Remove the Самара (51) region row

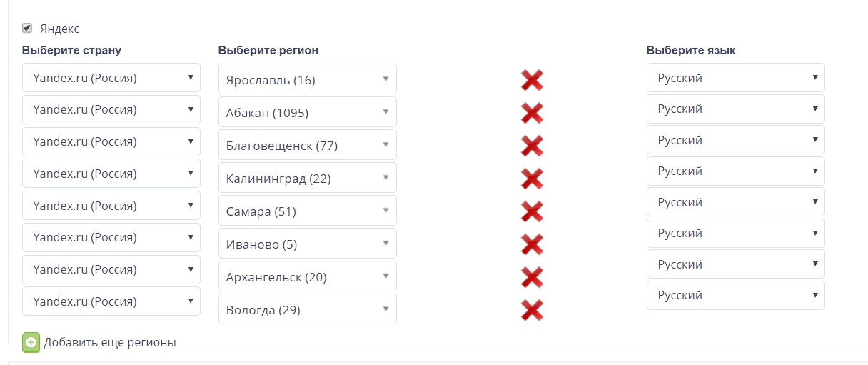[x=532, y=211]
